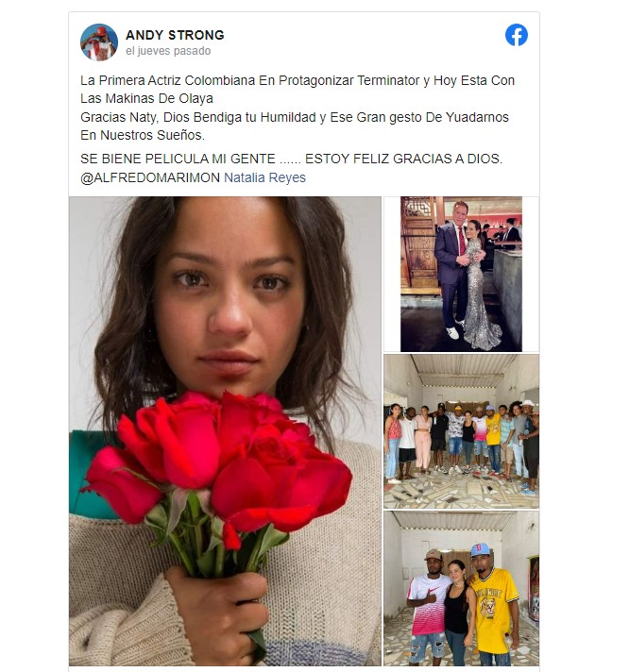Click the Facebook logo icon
Viewport: 629px width, 672px height.
[x=517, y=35]
